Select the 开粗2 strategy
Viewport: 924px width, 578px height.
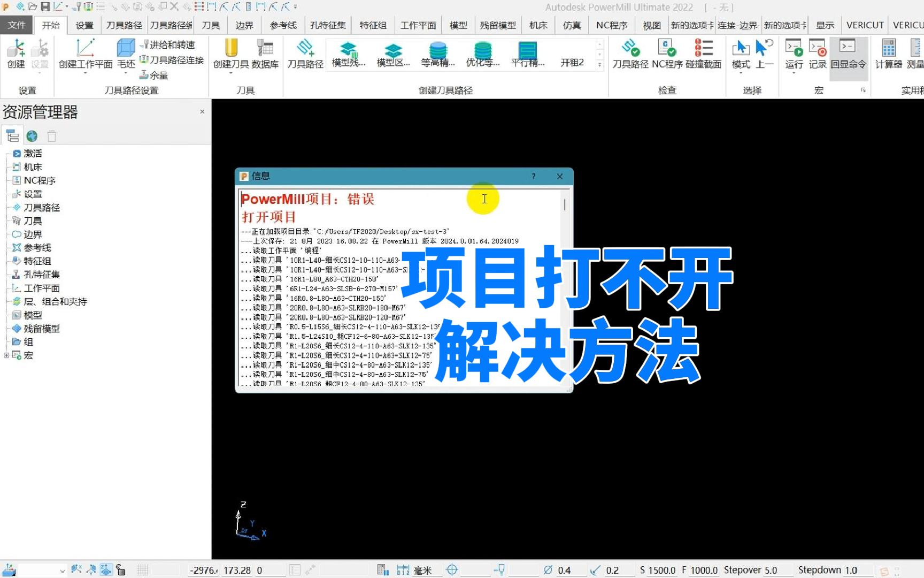pyautogui.click(x=572, y=62)
